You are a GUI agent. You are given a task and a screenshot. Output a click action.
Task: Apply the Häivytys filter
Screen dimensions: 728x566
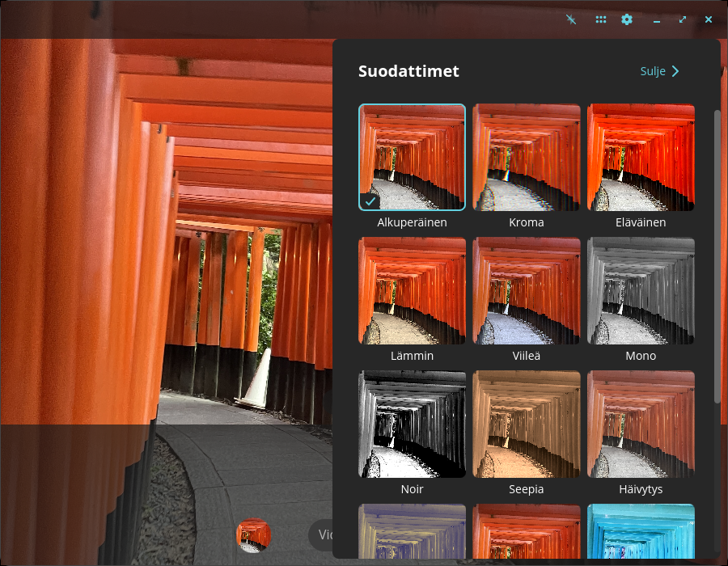[x=641, y=424]
